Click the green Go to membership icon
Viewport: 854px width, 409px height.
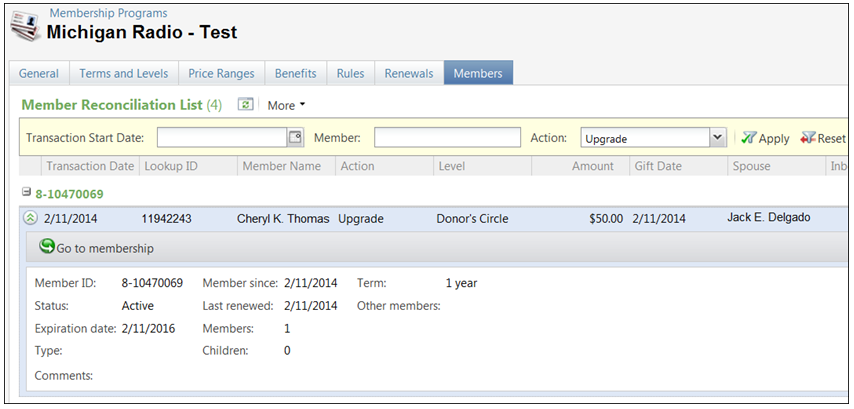point(47,247)
